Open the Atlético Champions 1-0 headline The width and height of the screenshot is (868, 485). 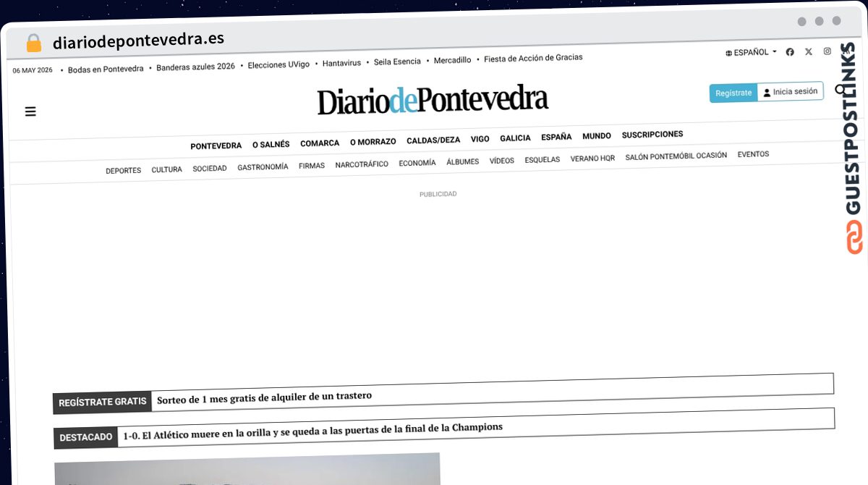click(x=312, y=431)
